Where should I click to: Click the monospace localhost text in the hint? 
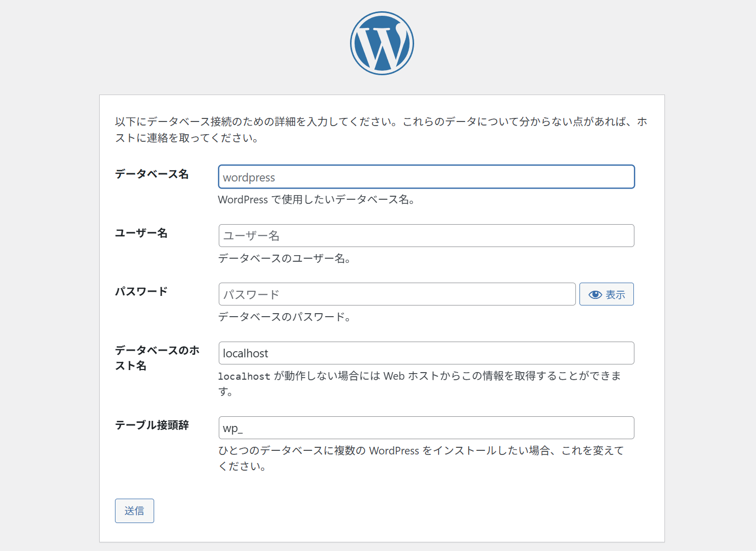coord(244,377)
